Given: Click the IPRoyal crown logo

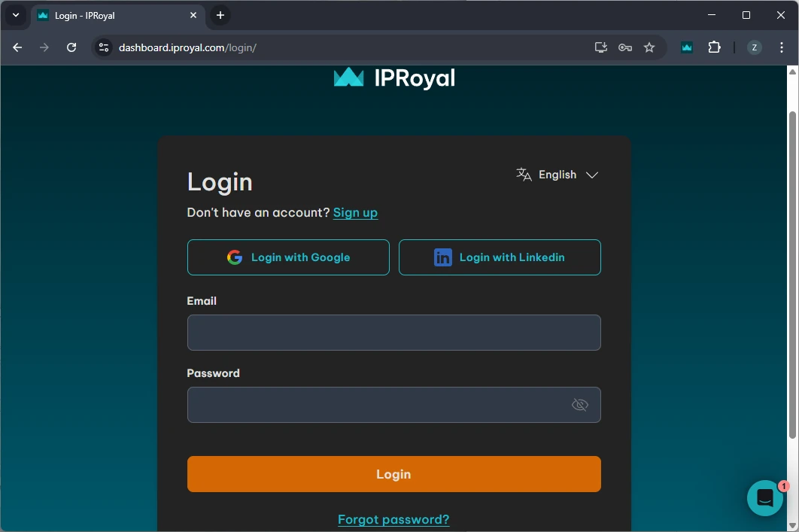Looking at the screenshot, I should [348, 78].
